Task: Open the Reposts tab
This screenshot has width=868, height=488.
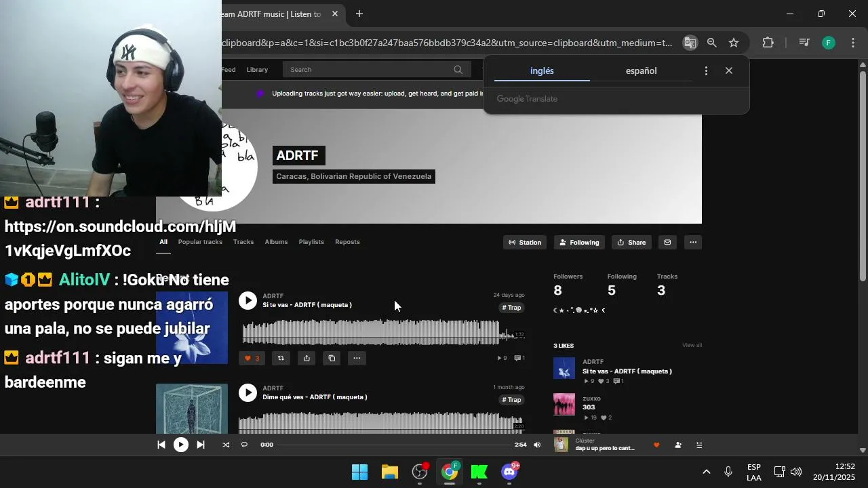Action: pyautogui.click(x=347, y=242)
